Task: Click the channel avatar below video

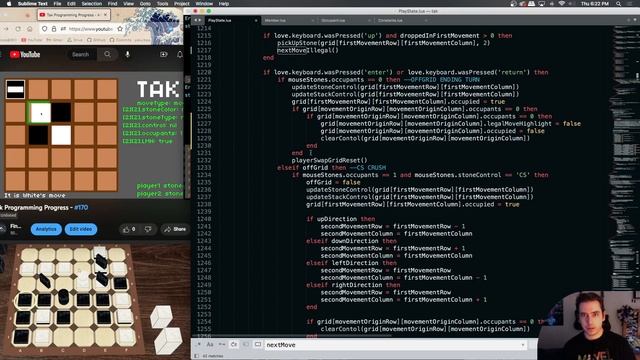Action: 2,229
